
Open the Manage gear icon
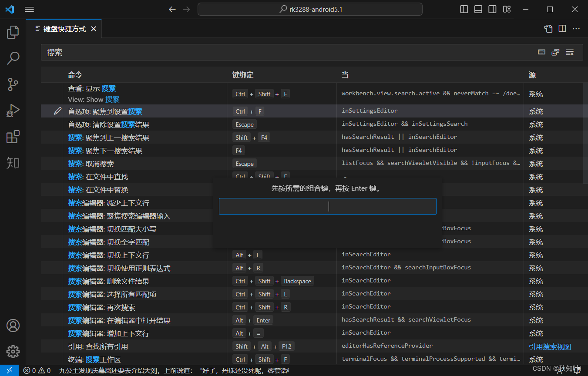[13, 352]
